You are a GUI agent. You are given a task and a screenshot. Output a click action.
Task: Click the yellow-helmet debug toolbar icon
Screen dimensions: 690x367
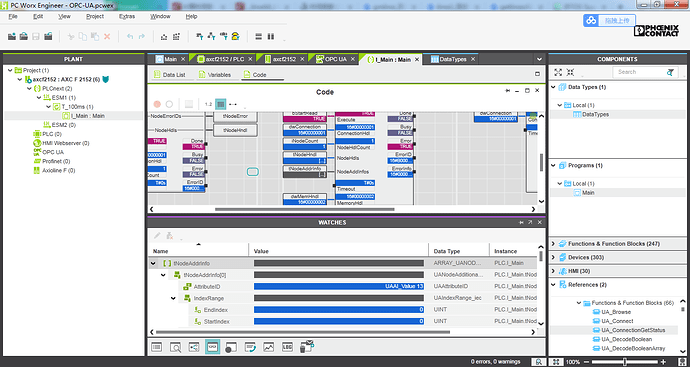[235, 37]
